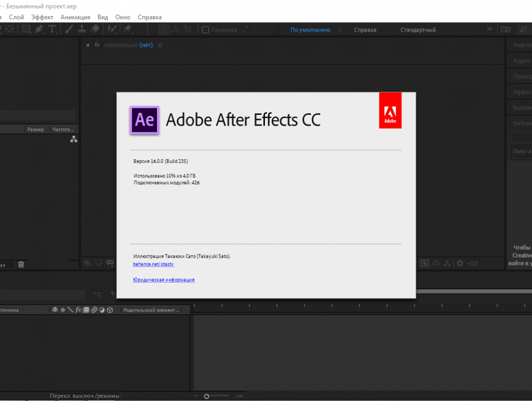Click the reset exposure icon beside +0,0
The height and width of the screenshot is (401, 532).
(x=460, y=263)
